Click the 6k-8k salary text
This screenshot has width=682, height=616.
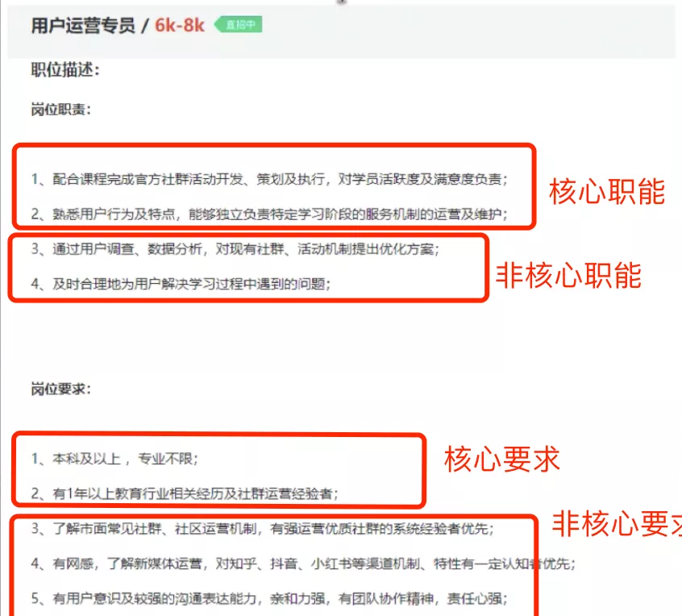click(x=180, y=26)
